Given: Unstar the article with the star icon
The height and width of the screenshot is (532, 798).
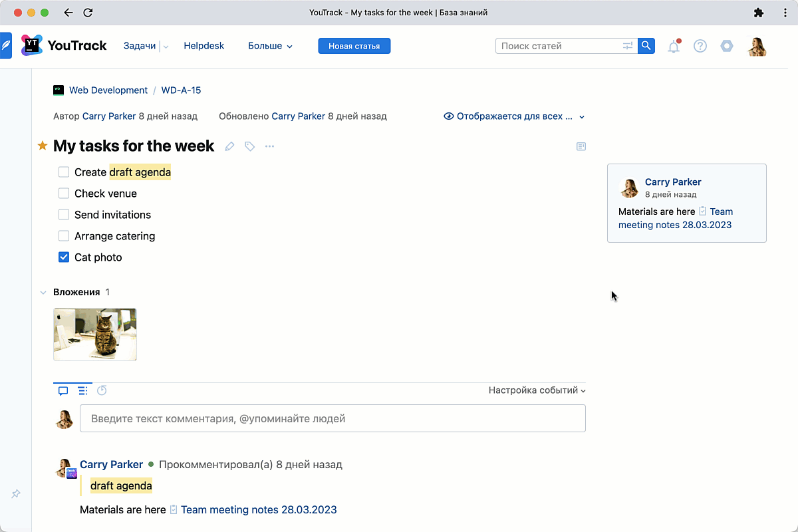Looking at the screenshot, I should [x=43, y=146].
